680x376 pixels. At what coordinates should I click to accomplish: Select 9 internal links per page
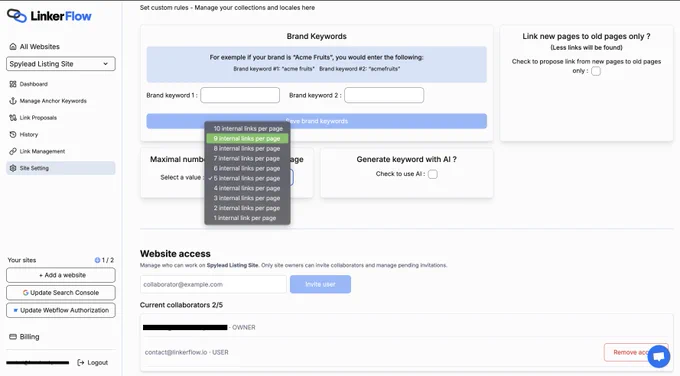click(x=247, y=138)
